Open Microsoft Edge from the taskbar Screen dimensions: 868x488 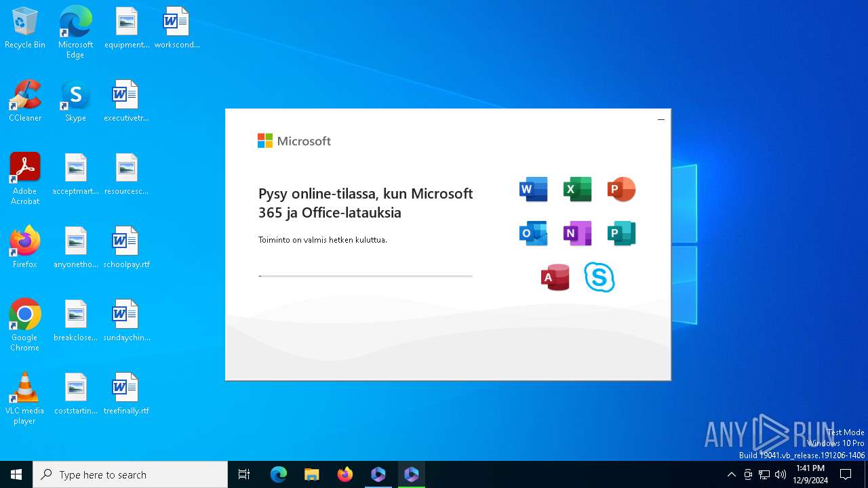(x=279, y=474)
